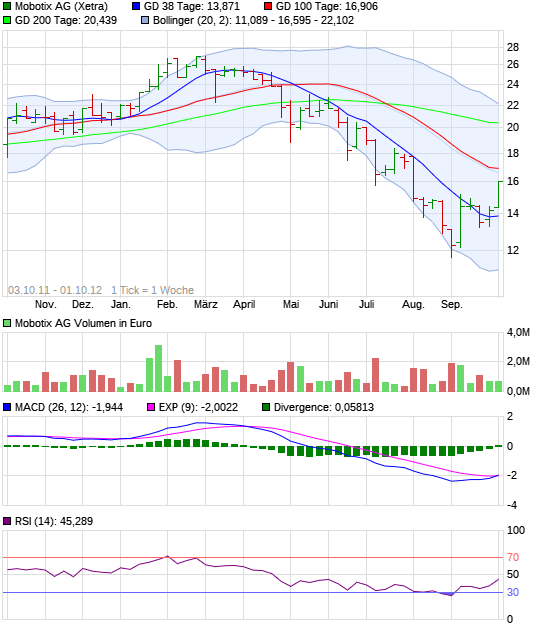
Task: Click the tallest green volume bar in February
Action: click(x=158, y=368)
